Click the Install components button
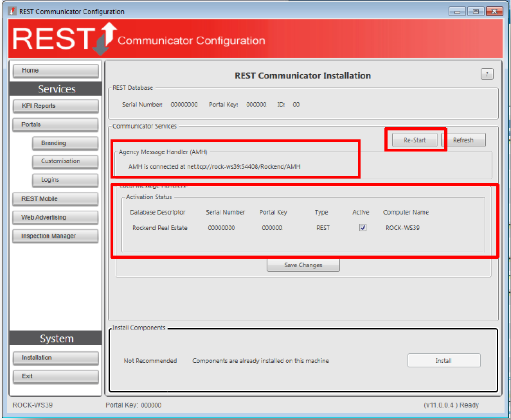 444,360
